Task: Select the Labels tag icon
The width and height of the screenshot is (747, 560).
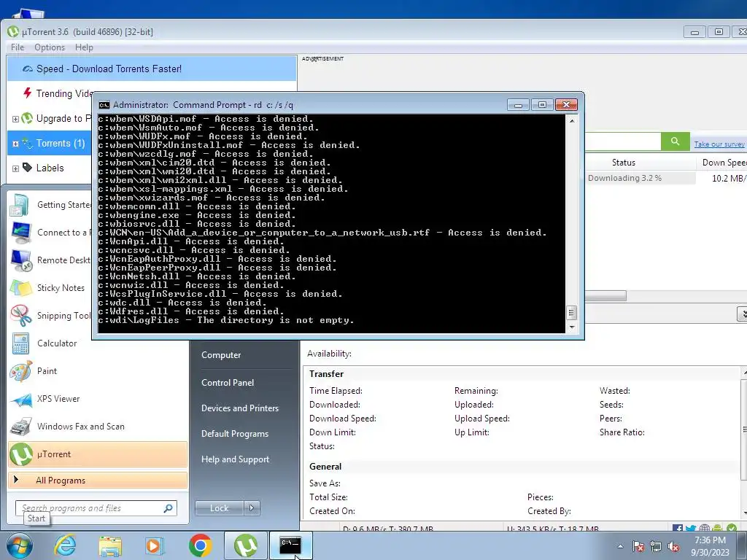Action: [27, 168]
